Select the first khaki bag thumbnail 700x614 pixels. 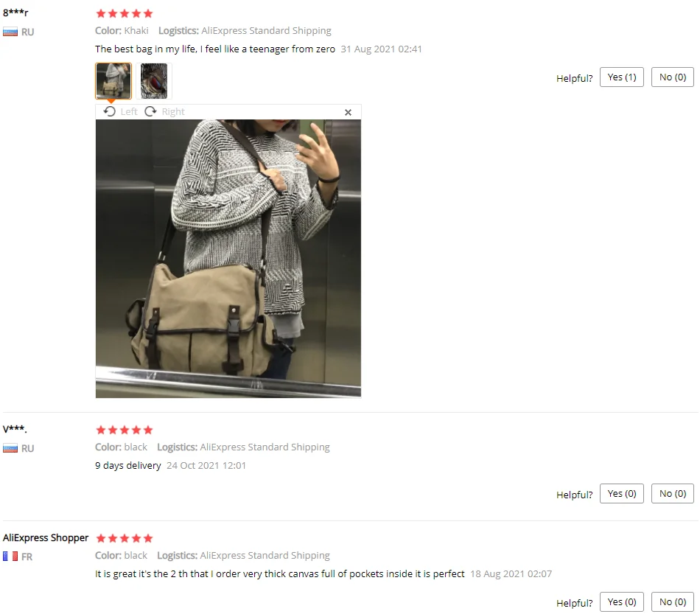[x=113, y=81]
